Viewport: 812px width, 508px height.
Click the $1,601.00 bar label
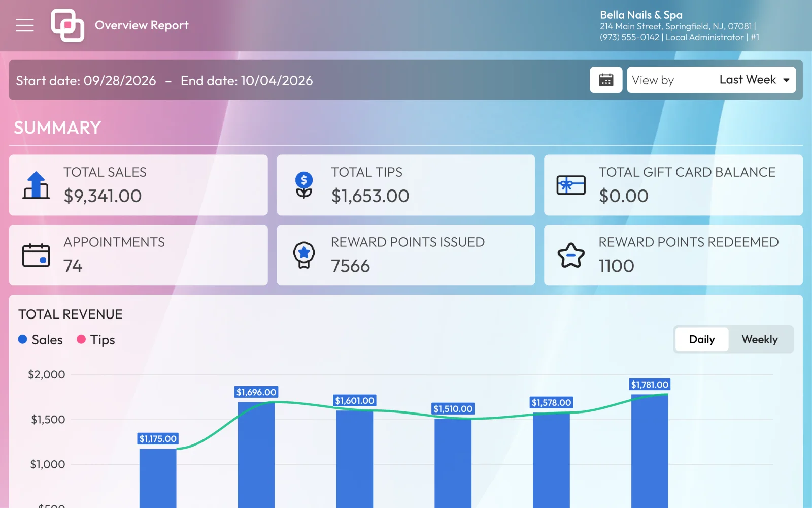355,401
